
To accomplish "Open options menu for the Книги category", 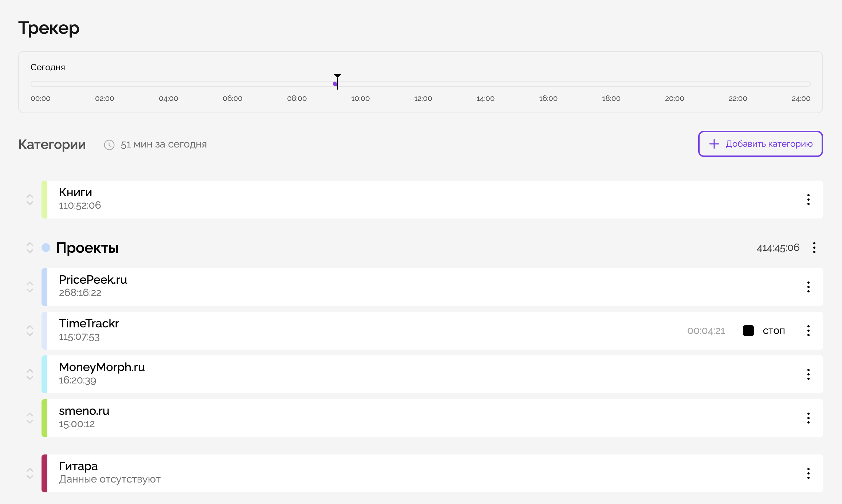I will coord(809,199).
